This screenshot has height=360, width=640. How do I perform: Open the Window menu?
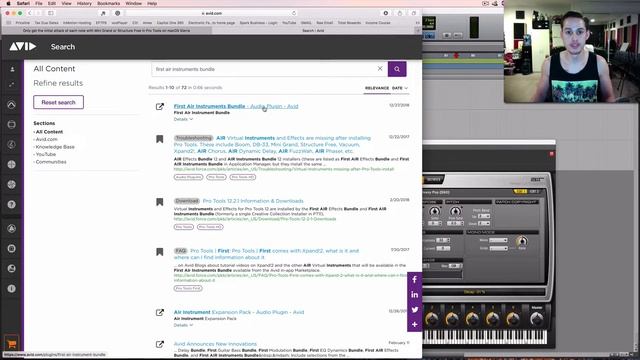[133, 3]
